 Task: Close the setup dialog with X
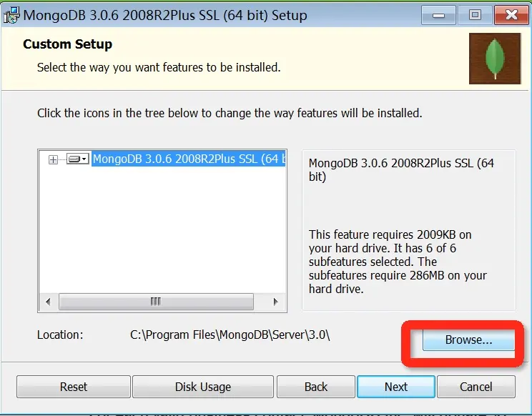click(511, 15)
